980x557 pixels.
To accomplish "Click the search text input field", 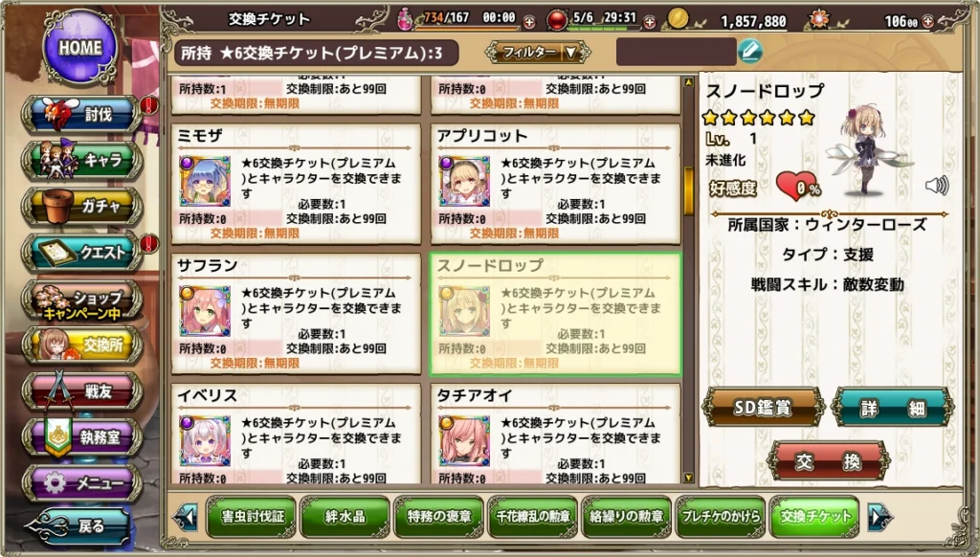I will point(677,52).
